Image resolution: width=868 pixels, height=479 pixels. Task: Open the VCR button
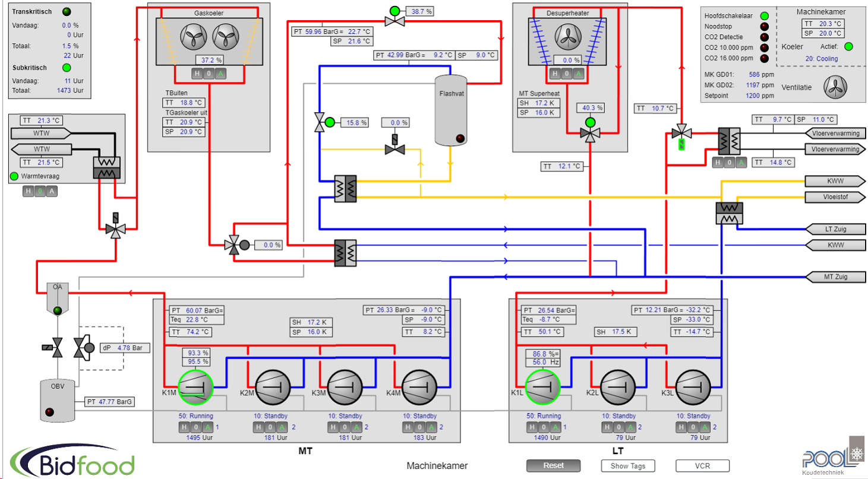[702, 466]
